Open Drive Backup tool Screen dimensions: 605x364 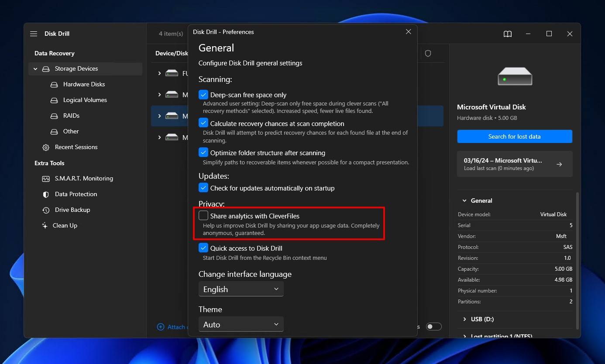[x=72, y=210]
